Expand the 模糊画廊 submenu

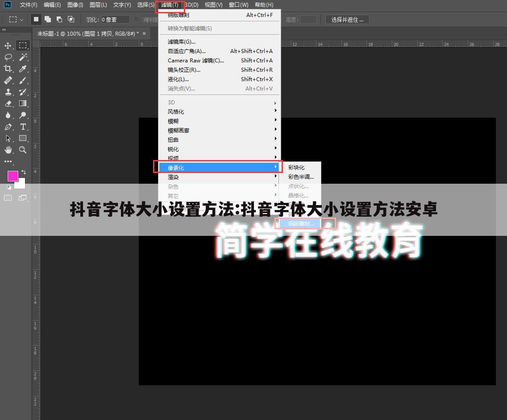click(x=220, y=131)
